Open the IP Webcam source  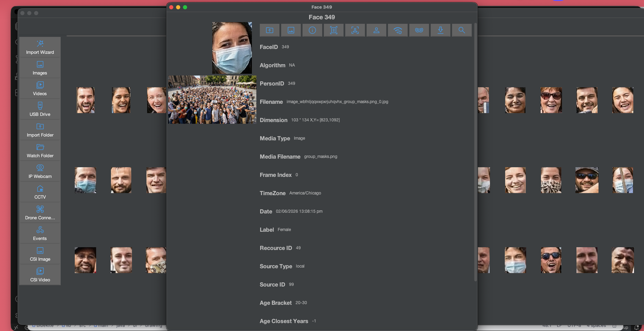click(x=40, y=171)
